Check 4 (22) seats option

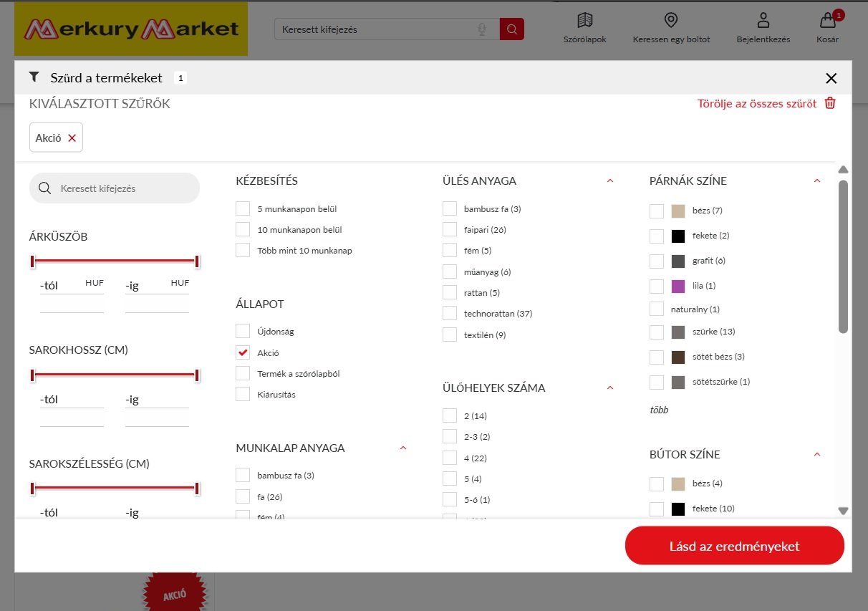pos(450,457)
